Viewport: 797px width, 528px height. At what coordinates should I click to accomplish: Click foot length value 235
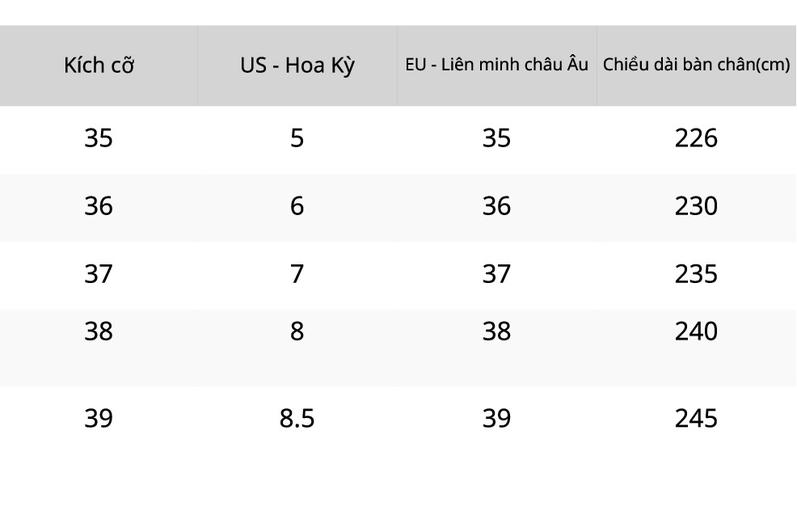point(696,274)
